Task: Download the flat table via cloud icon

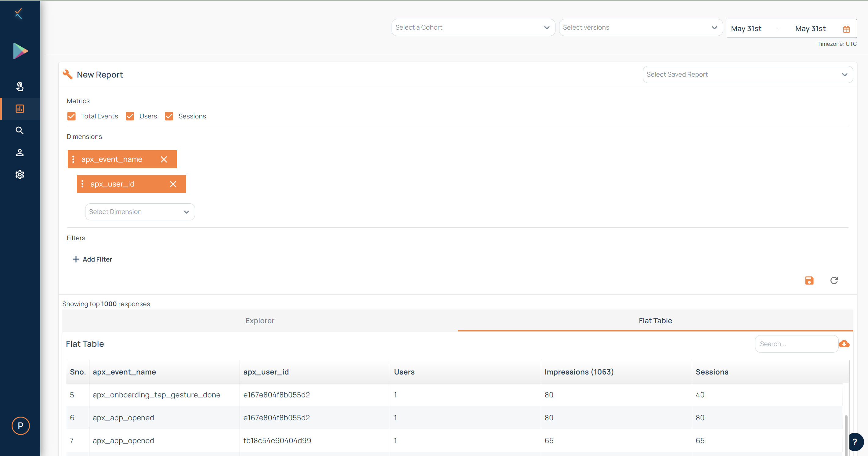Action: coord(844,344)
